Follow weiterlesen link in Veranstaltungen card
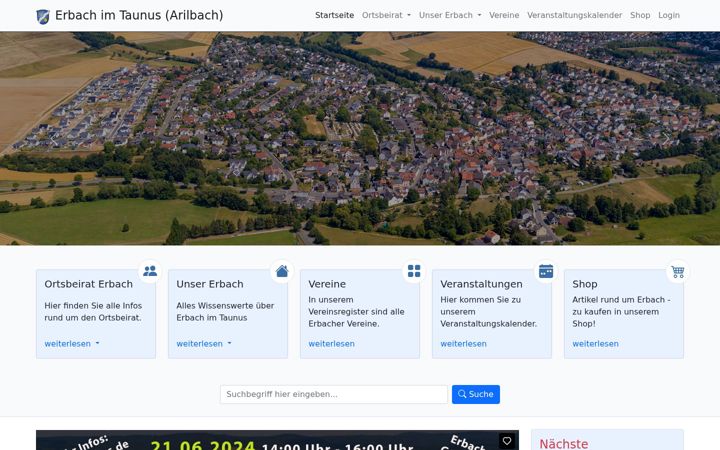 pos(463,343)
